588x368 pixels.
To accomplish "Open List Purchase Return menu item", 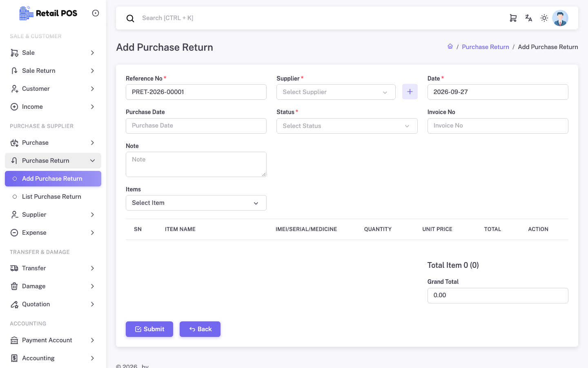I will click(53, 197).
